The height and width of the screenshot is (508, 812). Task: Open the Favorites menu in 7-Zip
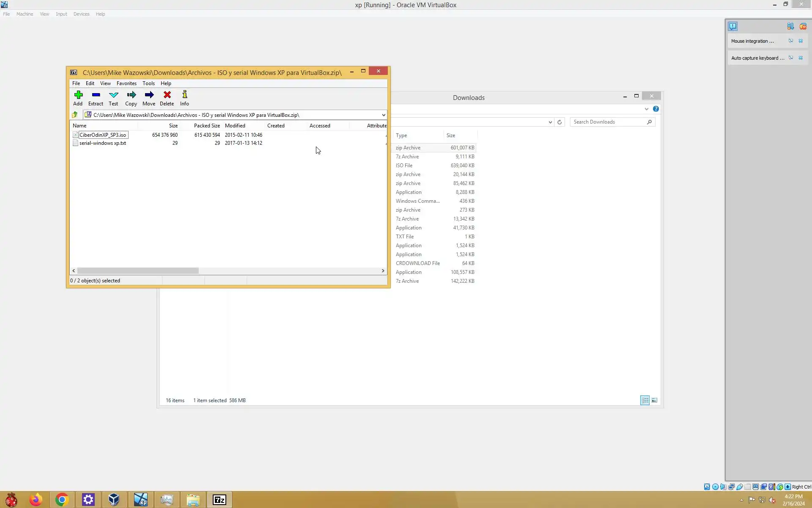point(126,83)
